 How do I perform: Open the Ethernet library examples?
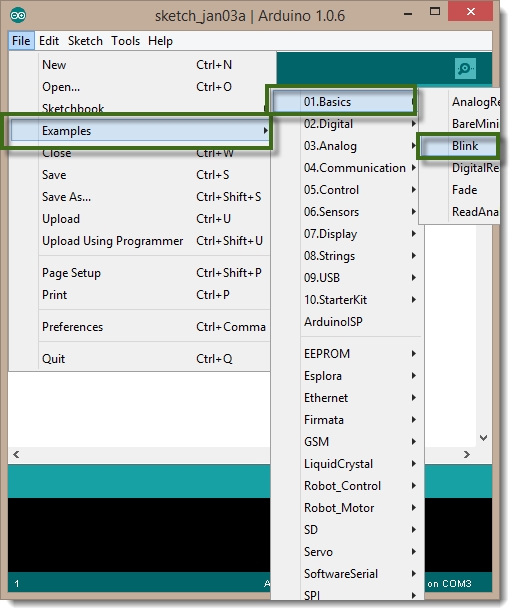347,398
